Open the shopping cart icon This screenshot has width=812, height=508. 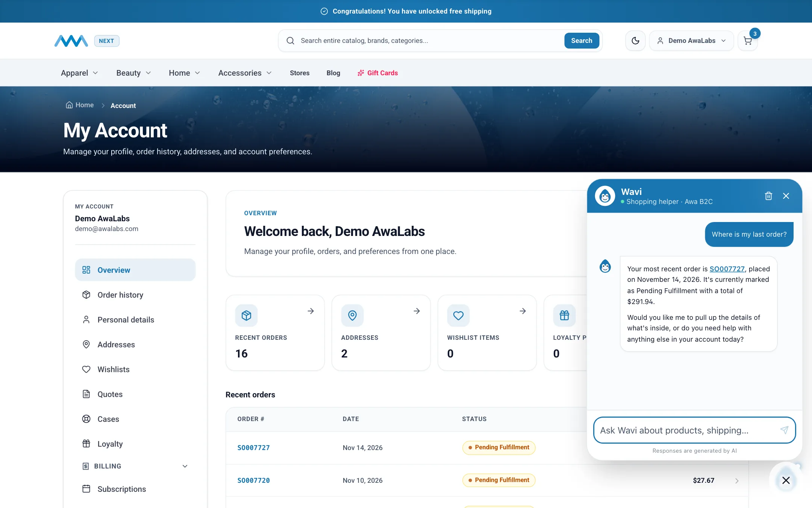coord(748,41)
